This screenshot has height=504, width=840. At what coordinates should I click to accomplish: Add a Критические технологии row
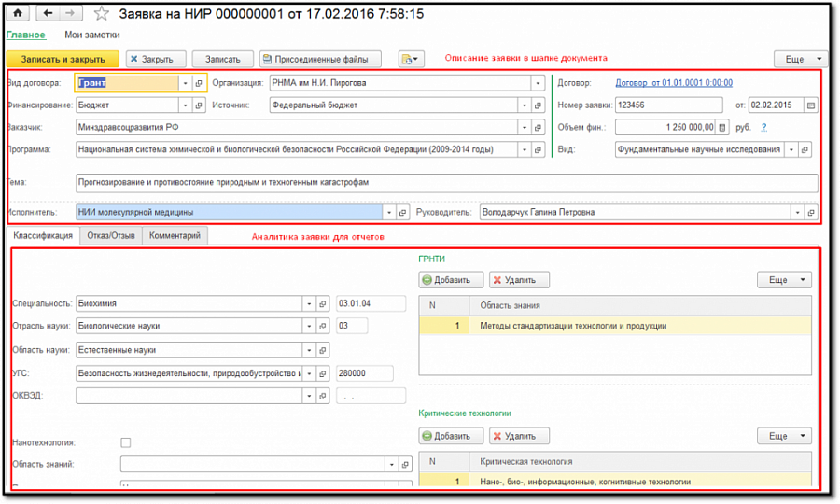[x=451, y=437]
